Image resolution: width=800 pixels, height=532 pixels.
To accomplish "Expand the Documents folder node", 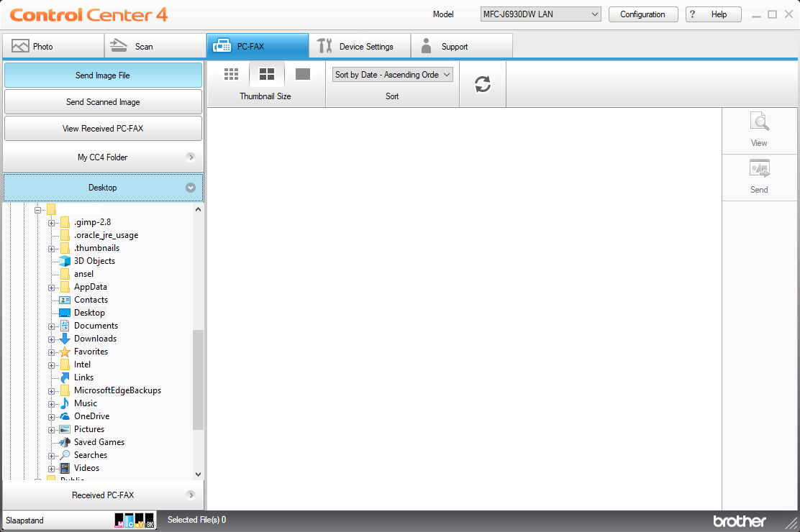I will pos(51,326).
